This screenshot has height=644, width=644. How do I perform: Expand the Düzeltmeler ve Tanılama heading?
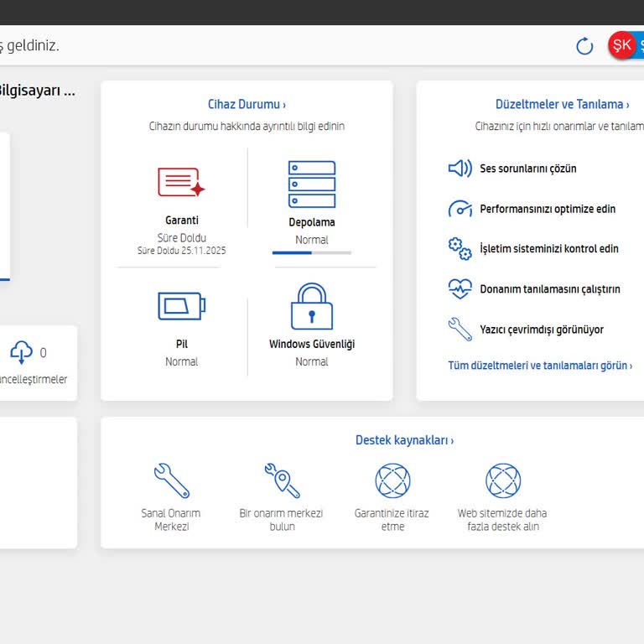pos(562,104)
